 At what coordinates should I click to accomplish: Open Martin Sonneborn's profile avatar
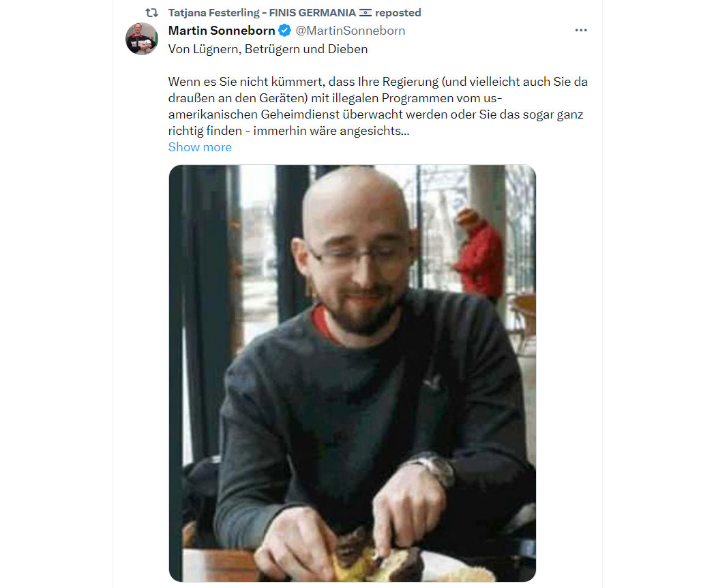click(x=142, y=39)
